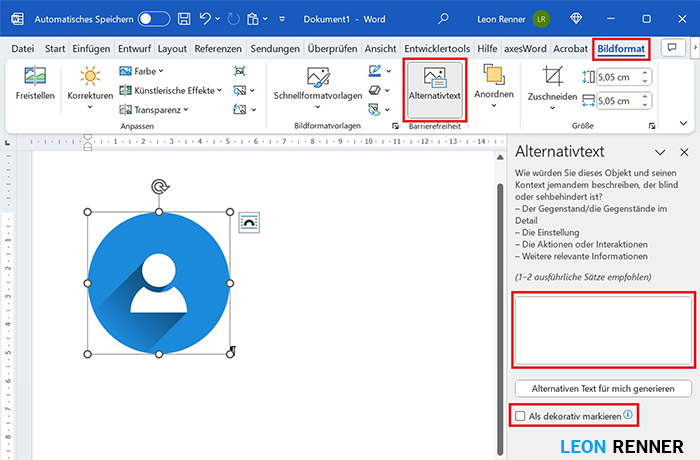Image resolution: width=700 pixels, height=460 pixels.
Task: Expand the Transparenz dropdown
Action: (x=151, y=109)
